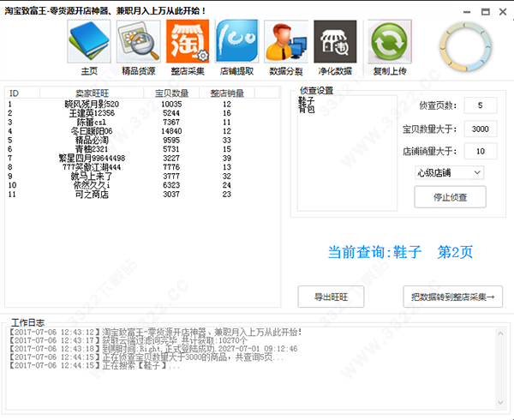Click item count 10035 cell
This screenshot has width=514, height=420.
(x=171, y=104)
